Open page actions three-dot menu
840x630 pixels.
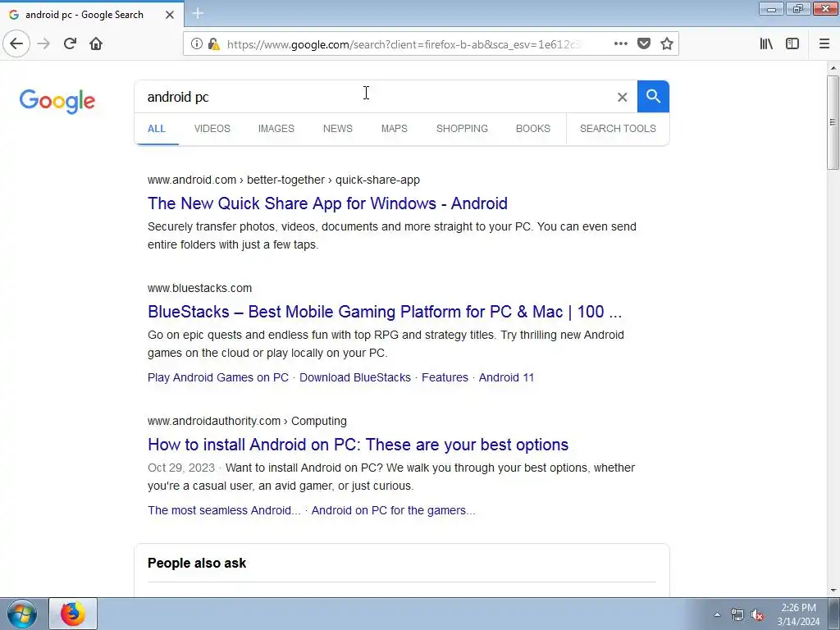pos(620,44)
